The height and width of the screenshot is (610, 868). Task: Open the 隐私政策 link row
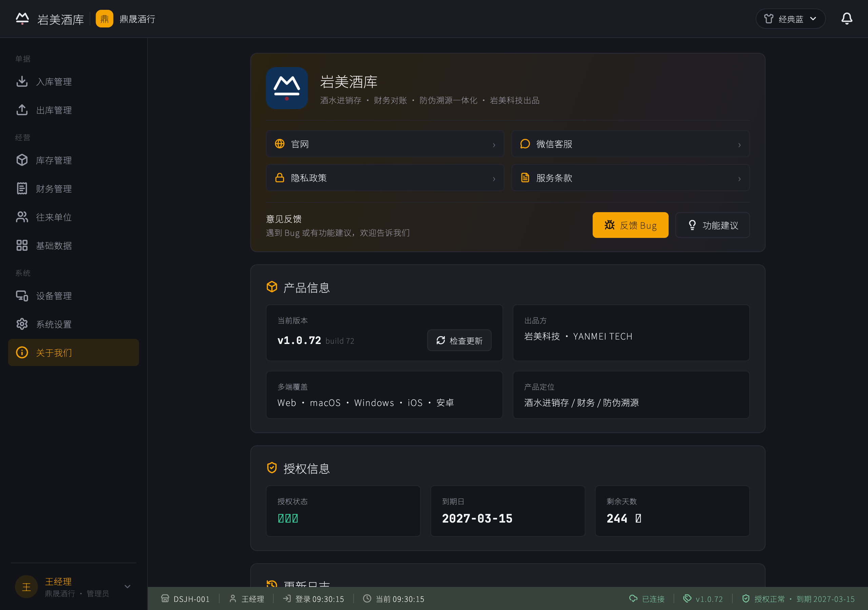pos(385,178)
